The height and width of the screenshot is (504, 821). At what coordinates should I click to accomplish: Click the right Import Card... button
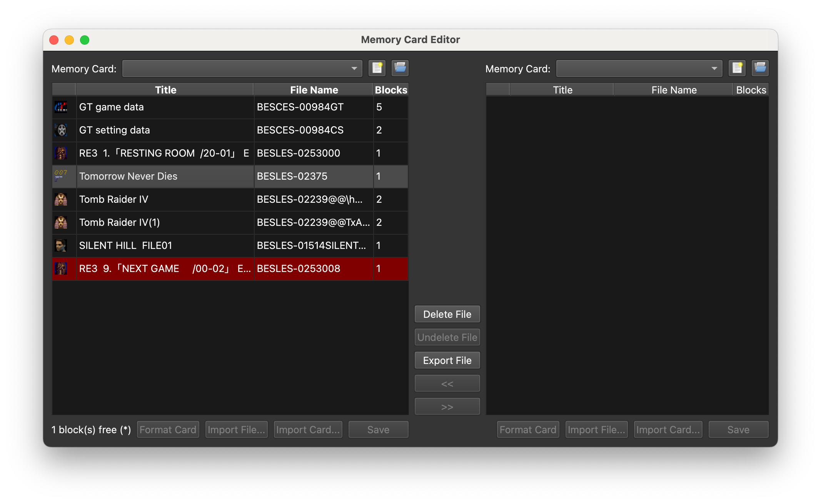[x=668, y=430]
